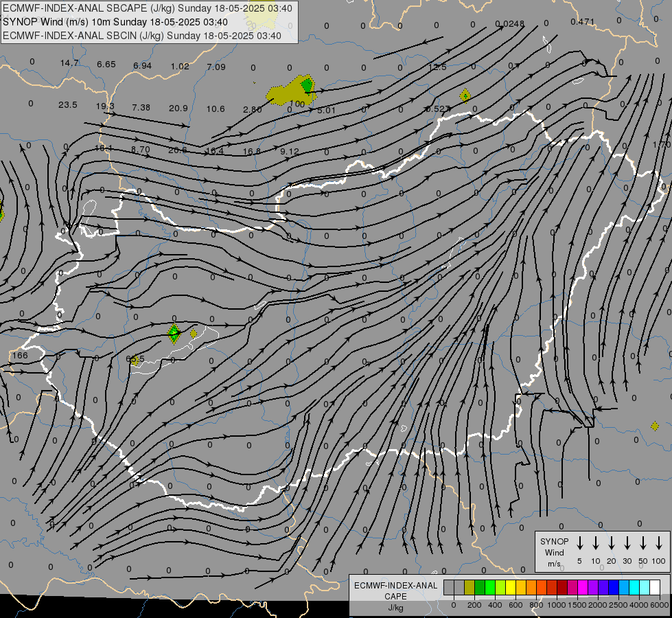This screenshot has width=672, height=618.
Task: Pick the olive swatch in CAPE legend
Action: 470,587
